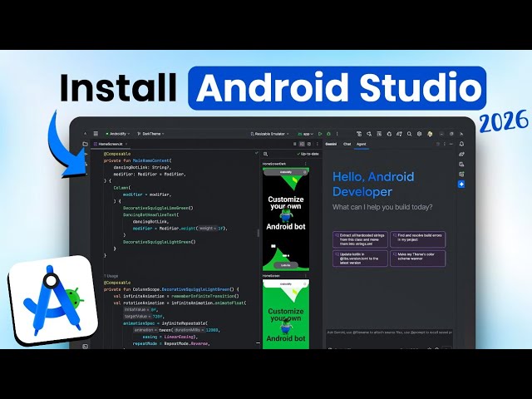Open more run actions kebab next to debug
The height and width of the screenshot is (399, 532).
pyautogui.click(x=337, y=134)
